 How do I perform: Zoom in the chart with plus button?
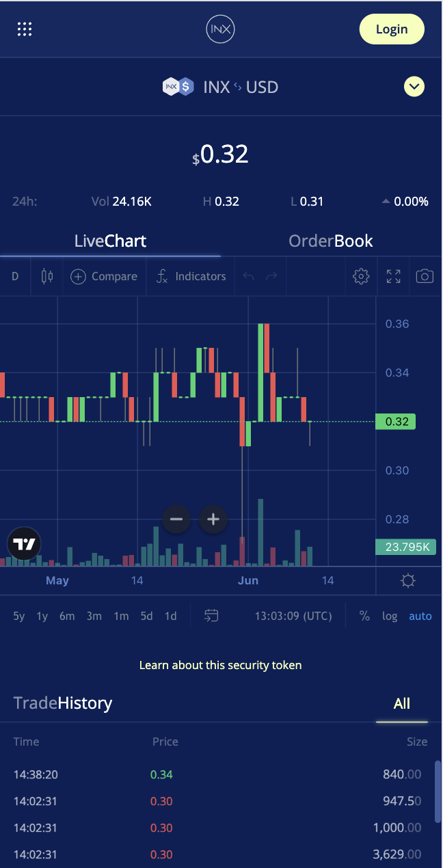pos(213,519)
